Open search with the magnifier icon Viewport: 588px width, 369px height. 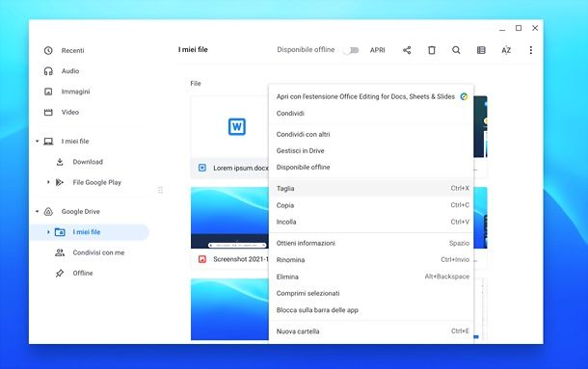(456, 50)
